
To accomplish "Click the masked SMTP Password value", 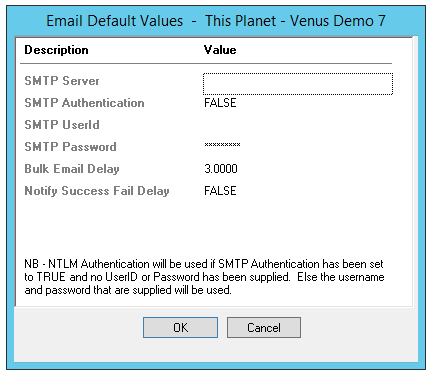I will coord(222,145).
